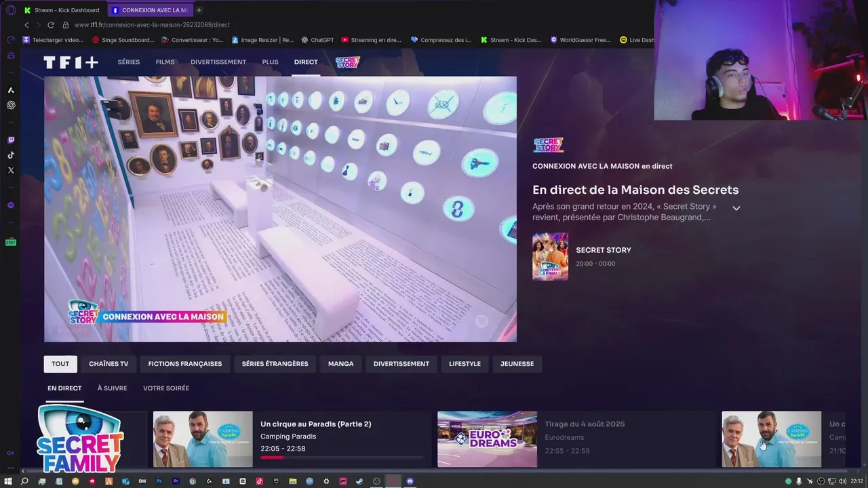
Task: Open Image Resizer bookmark
Action: (x=262, y=40)
